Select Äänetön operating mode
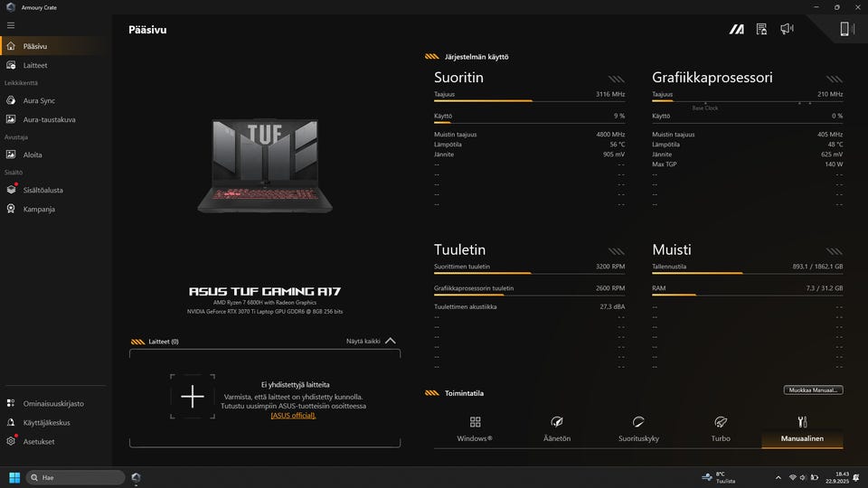 pos(556,429)
